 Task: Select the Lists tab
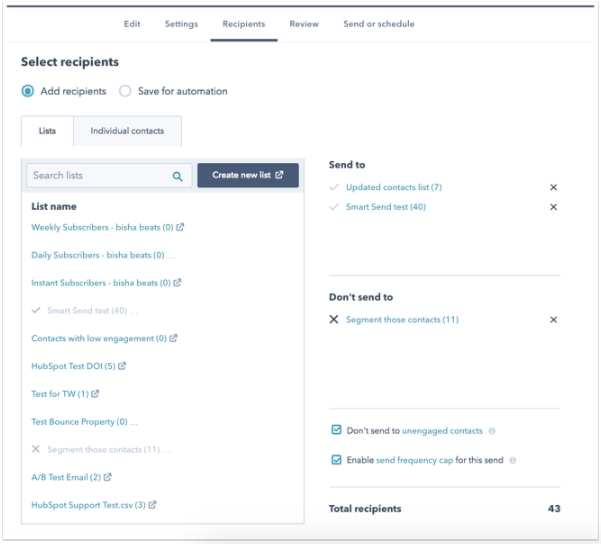[x=47, y=131]
